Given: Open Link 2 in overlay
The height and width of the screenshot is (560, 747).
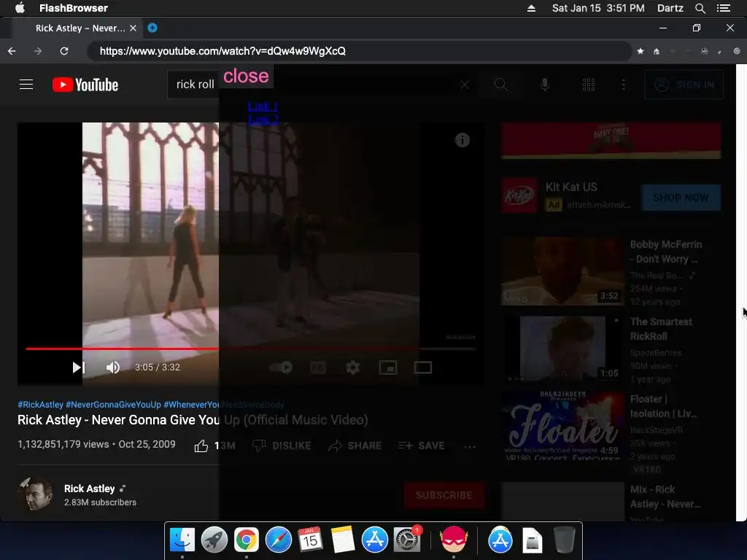Looking at the screenshot, I should coord(263,119).
